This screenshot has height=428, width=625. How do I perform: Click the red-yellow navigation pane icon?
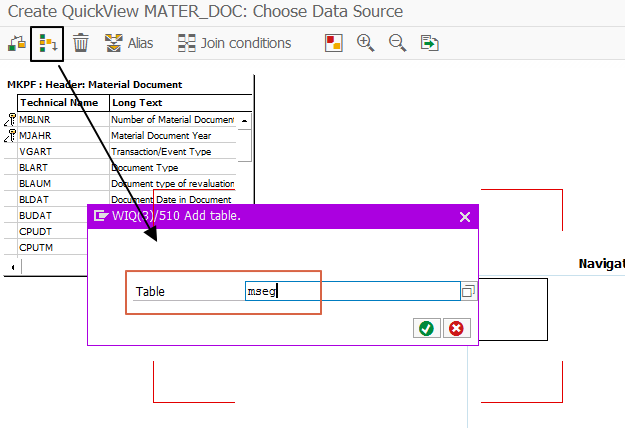click(334, 43)
